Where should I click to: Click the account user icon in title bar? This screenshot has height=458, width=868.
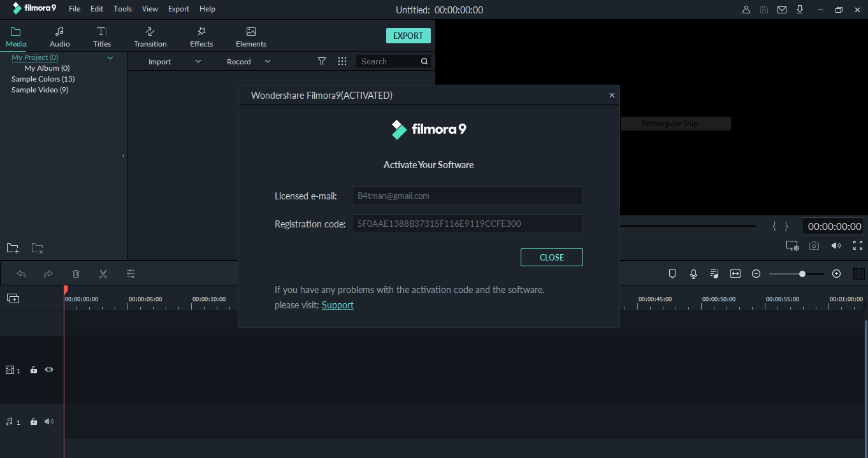[746, 10]
